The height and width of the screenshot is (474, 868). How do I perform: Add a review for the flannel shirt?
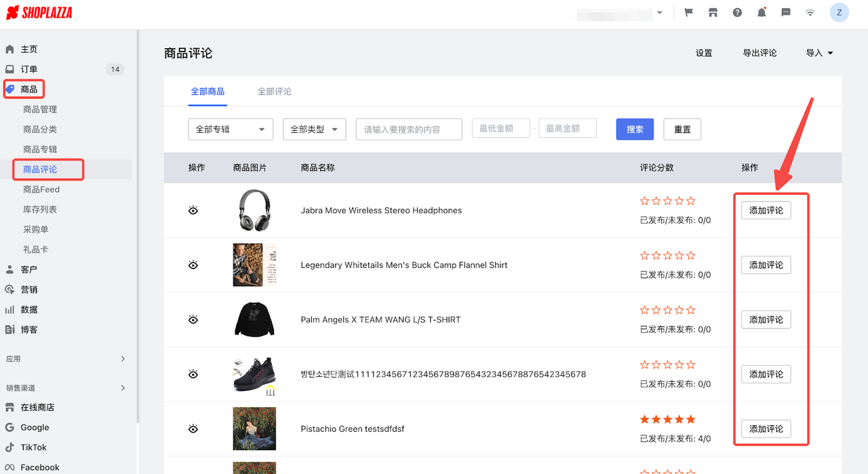pyautogui.click(x=766, y=264)
